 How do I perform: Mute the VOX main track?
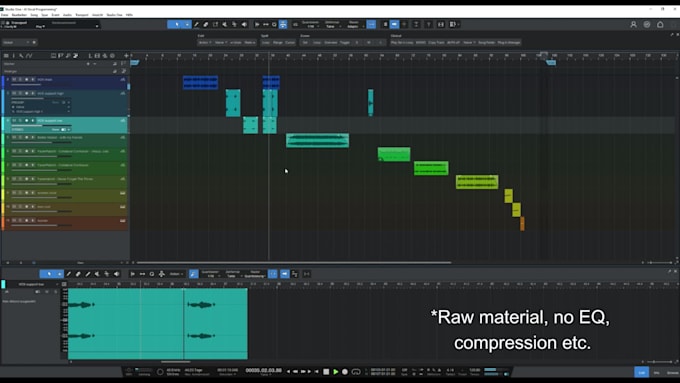[14, 79]
